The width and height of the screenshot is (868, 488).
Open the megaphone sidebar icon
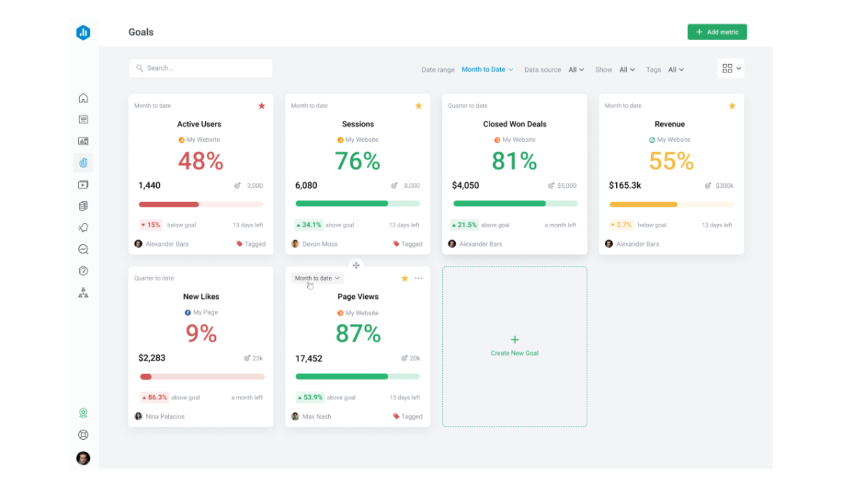pyautogui.click(x=83, y=228)
